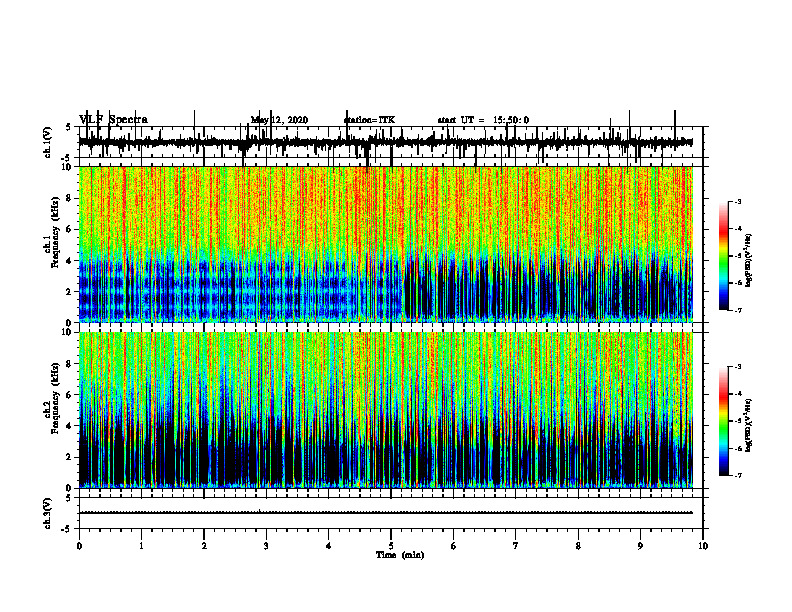Click inside the ch.1 spectrogram panel
Viewport: 792px width, 612px height.
(386, 244)
